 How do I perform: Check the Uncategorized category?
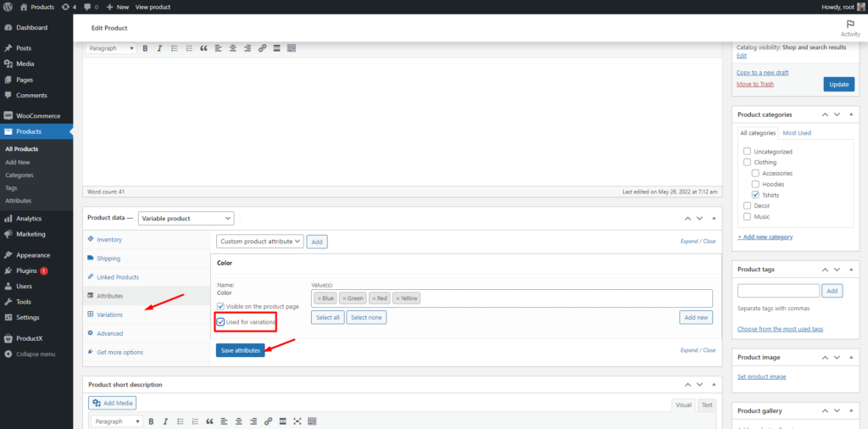pyautogui.click(x=747, y=151)
